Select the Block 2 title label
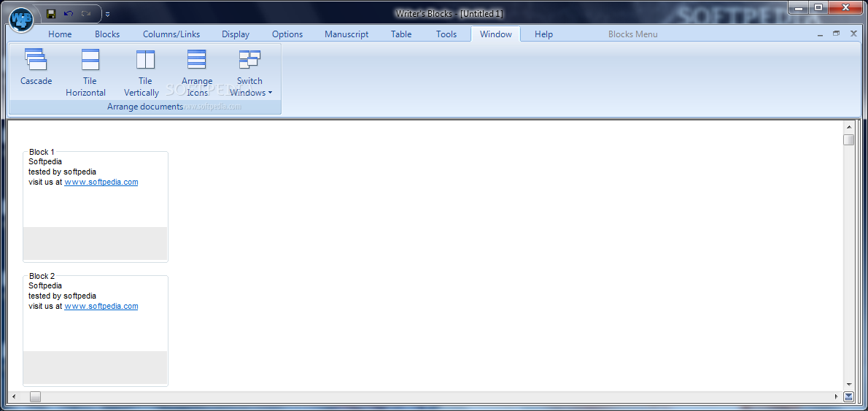 [42, 276]
